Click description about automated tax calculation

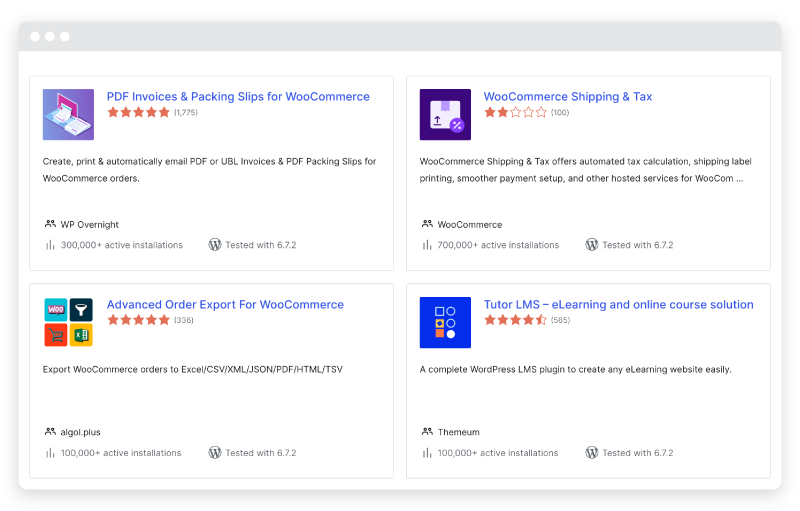tap(585, 170)
